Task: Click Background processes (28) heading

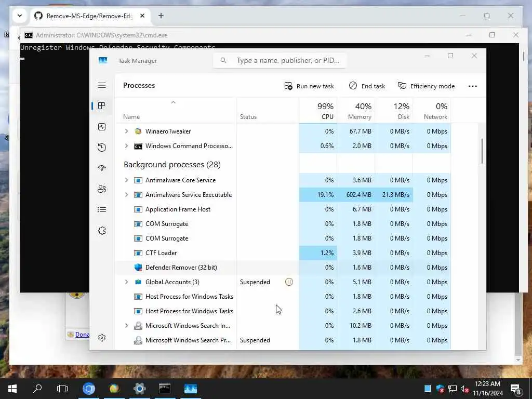Action: 172,165
